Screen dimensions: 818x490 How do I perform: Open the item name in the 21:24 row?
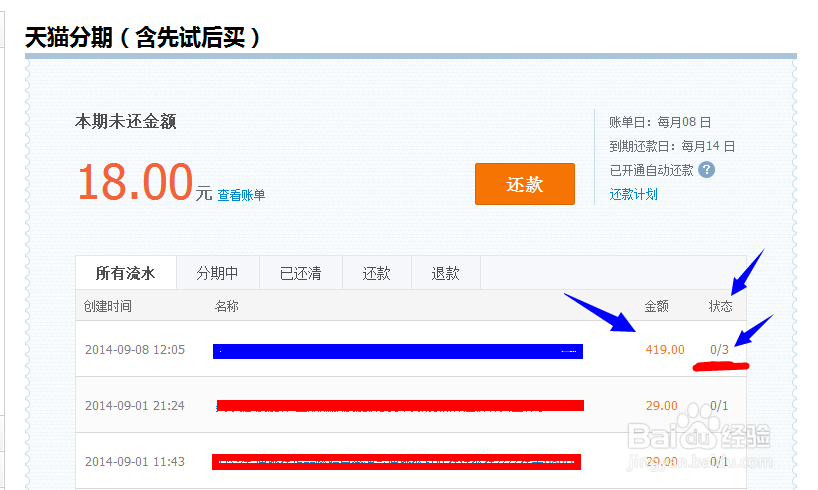point(400,406)
